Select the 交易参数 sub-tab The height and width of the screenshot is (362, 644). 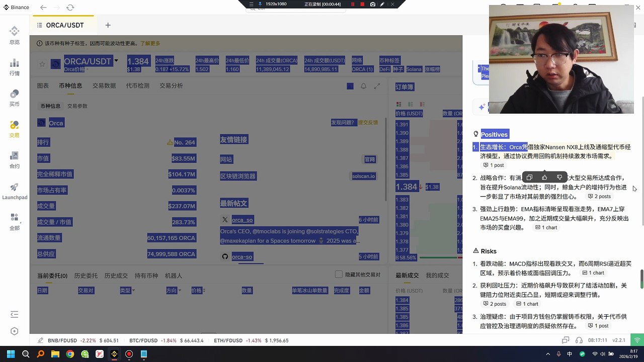[77, 106]
